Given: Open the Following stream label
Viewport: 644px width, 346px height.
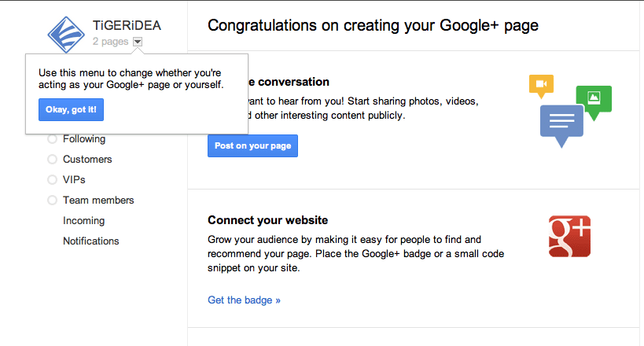Looking at the screenshot, I should click(x=84, y=139).
